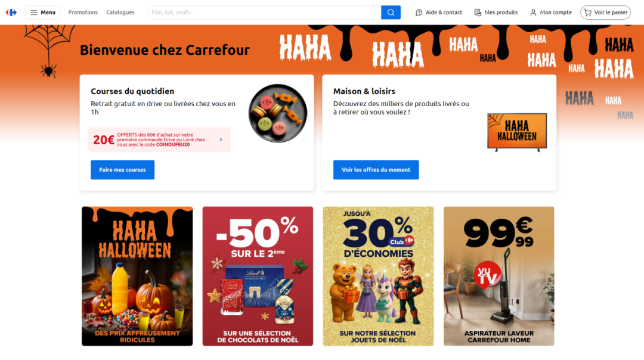Click the shopping cart icon
Image resolution: width=644 pixels, height=360 pixels.
[588, 13]
